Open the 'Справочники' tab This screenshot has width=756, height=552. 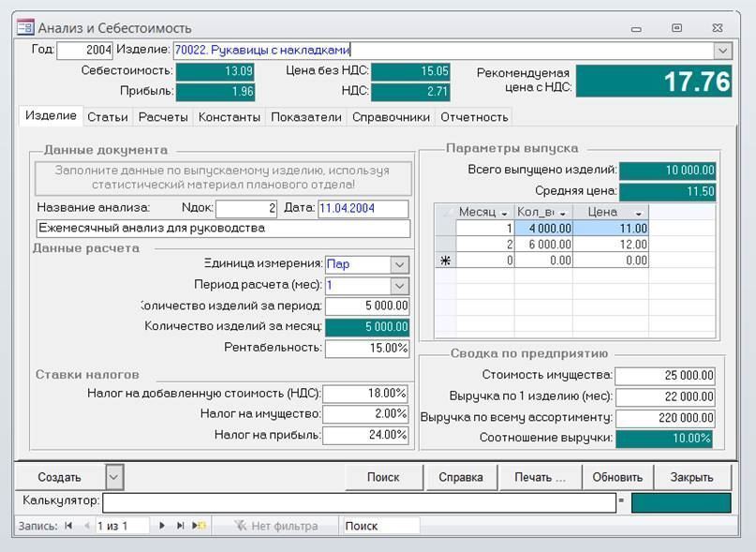point(390,117)
